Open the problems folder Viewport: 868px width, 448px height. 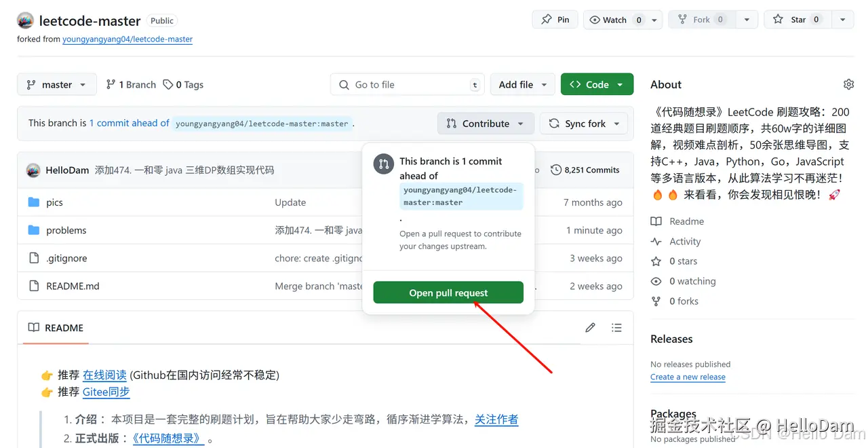coord(66,230)
